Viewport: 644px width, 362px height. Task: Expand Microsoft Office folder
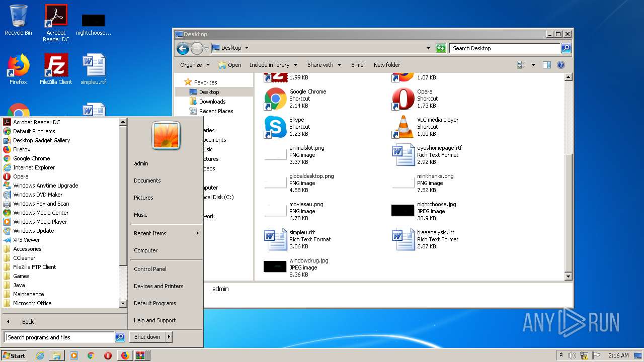(x=32, y=303)
